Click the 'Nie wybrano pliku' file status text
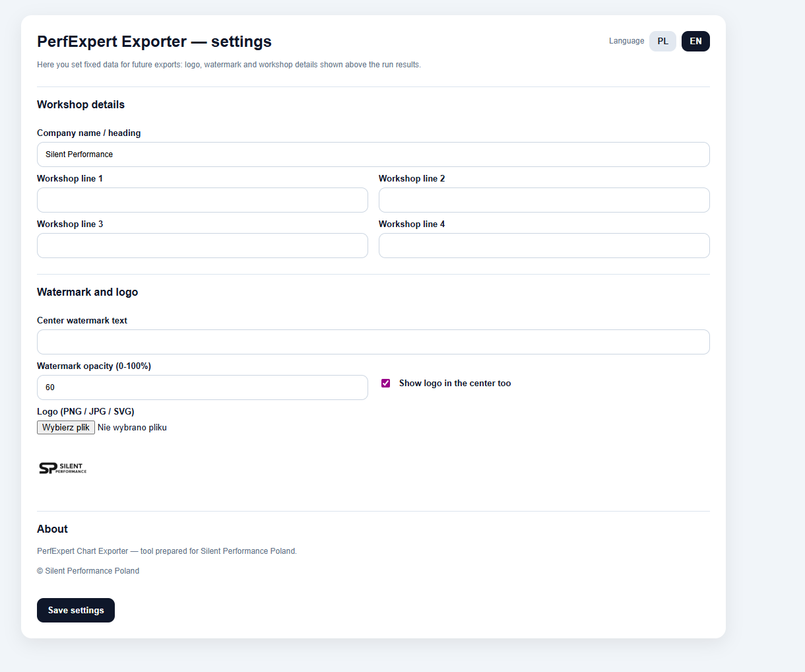This screenshot has width=805, height=672. coord(132,428)
